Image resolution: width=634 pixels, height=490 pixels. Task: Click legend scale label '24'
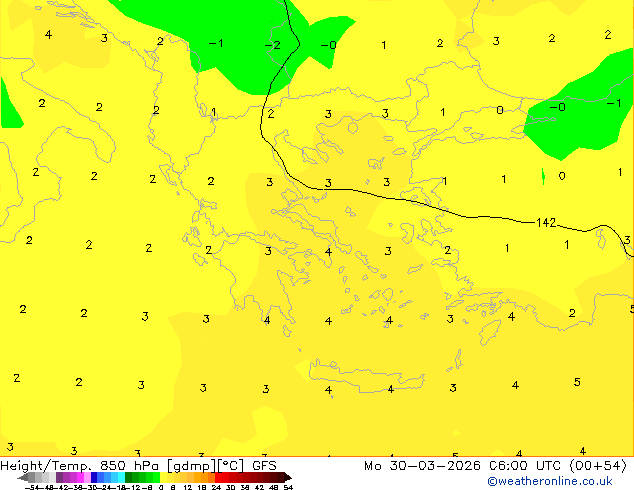pos(216,487)
